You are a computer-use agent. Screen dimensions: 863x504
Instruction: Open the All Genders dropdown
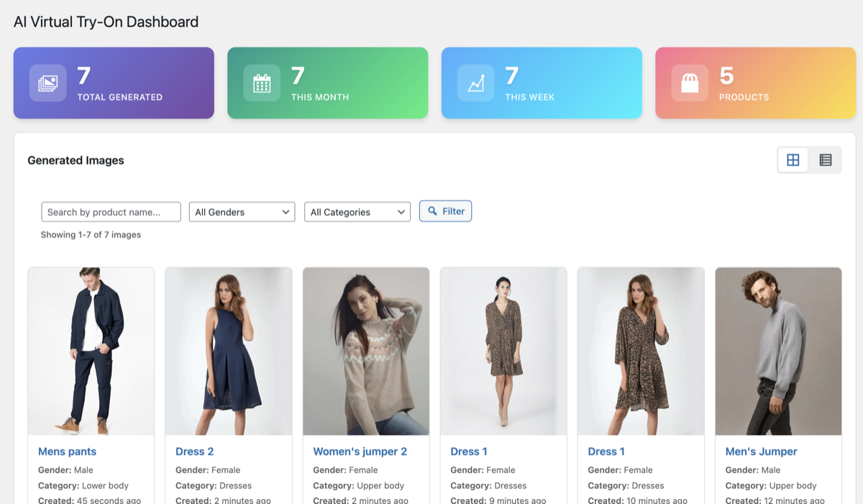(241, 211)
